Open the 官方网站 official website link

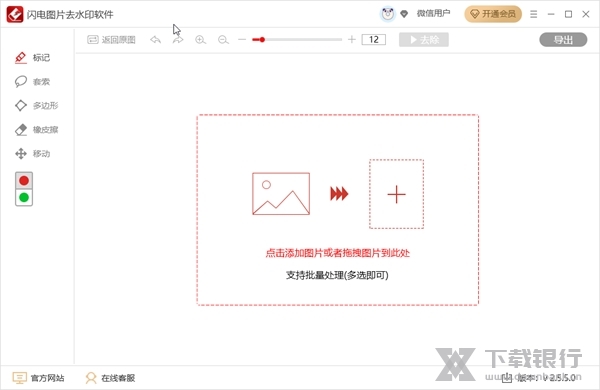tap(38, 378)
